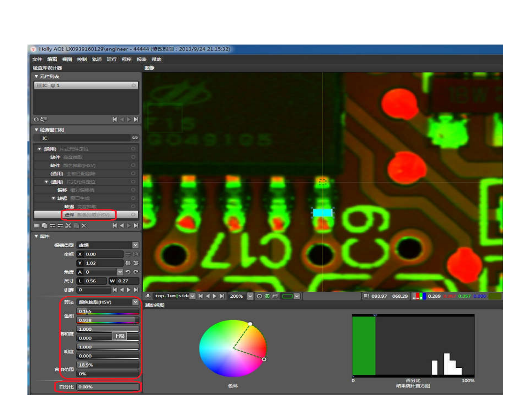
Task: Click the upper 色相 hue slider at 0.165
Action: point(107,311)
